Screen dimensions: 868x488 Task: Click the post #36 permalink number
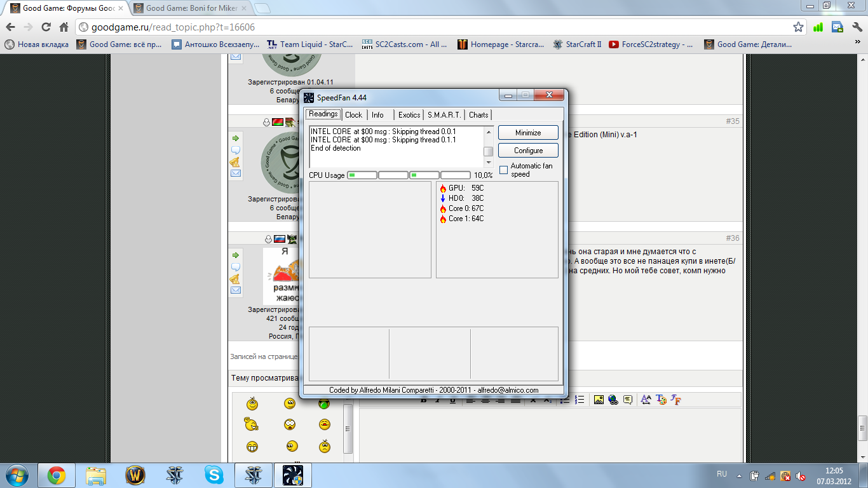pyautogui.click(x=733, y=238)
